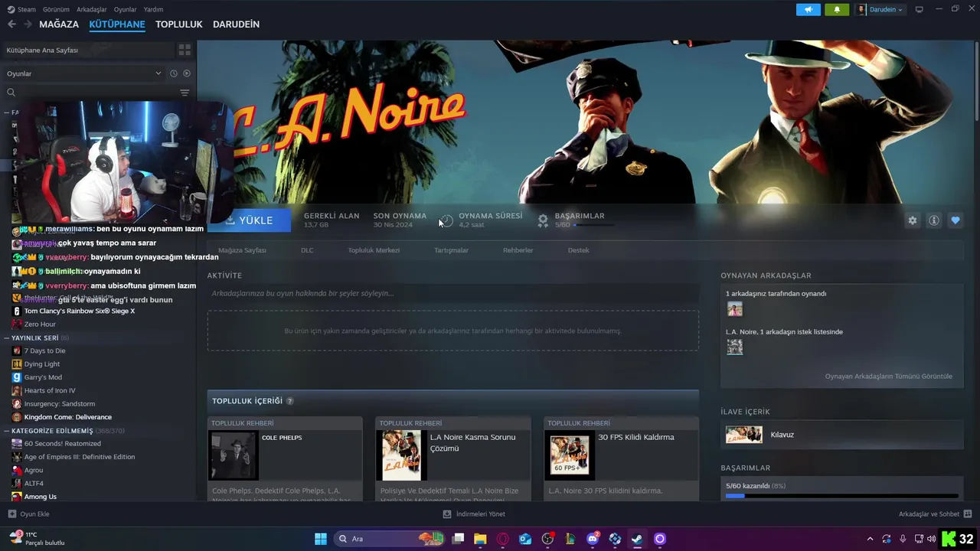The width and height of the screenshot is (980, 551).
Task: Go forward with the right arrow
Action: click(x=28, y=24)
